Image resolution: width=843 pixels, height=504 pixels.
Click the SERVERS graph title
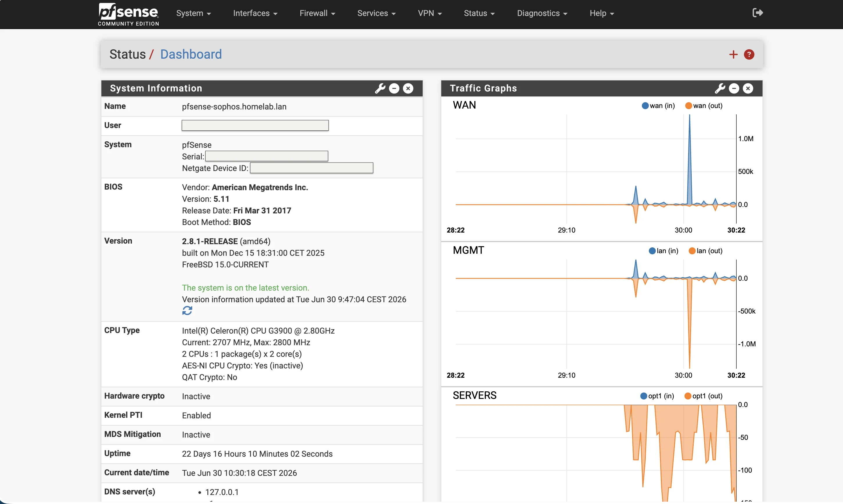[x=474, y=395]
